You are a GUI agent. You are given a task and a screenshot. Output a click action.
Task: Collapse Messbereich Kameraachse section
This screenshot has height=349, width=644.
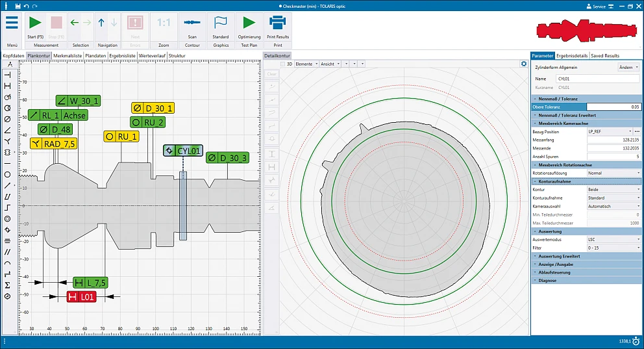pyautogui.click(x=586, y=123)
